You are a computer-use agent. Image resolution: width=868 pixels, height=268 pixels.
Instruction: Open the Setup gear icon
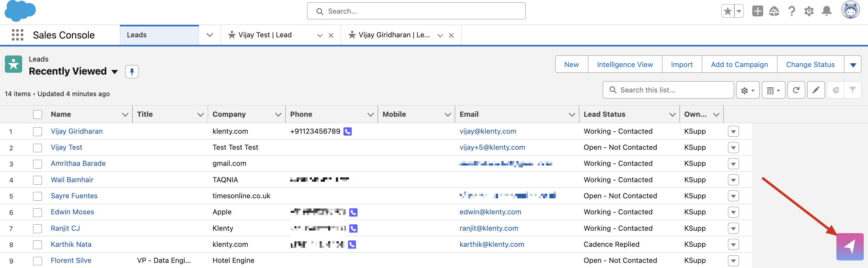[x=809, y=11]
